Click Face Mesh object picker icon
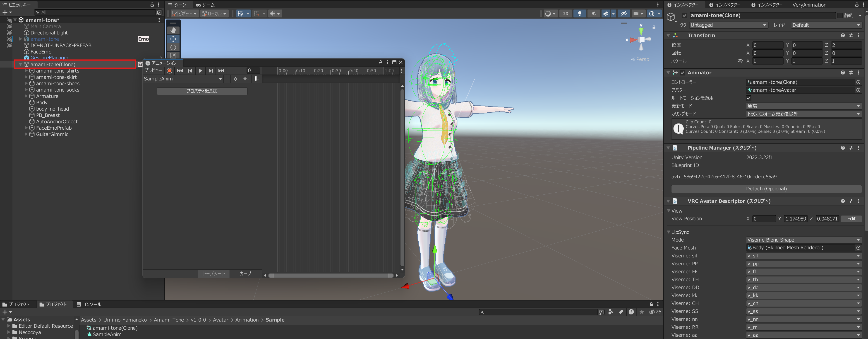The width and height of the screenshot is (868, 339). [858, 248]
